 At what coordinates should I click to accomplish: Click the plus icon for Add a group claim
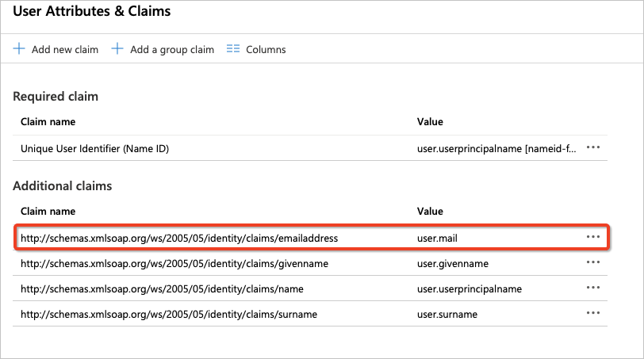coord(117,49)
